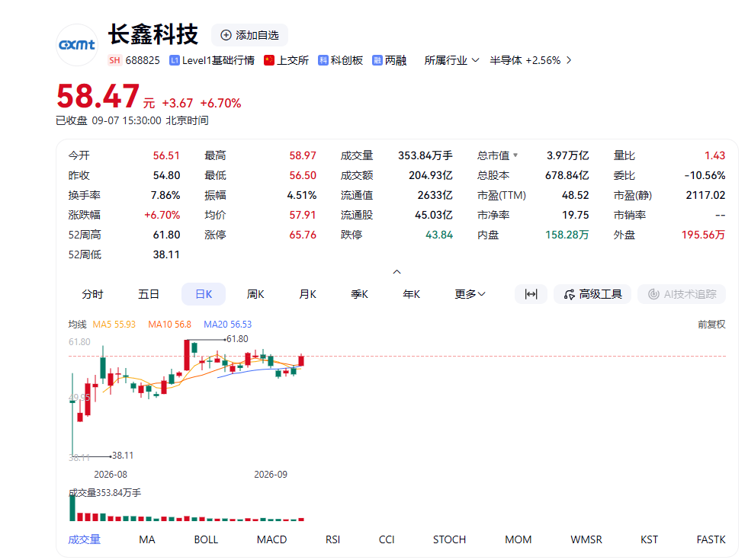Open 半导体 +2.56% industry link

click(x=530, y=60)
